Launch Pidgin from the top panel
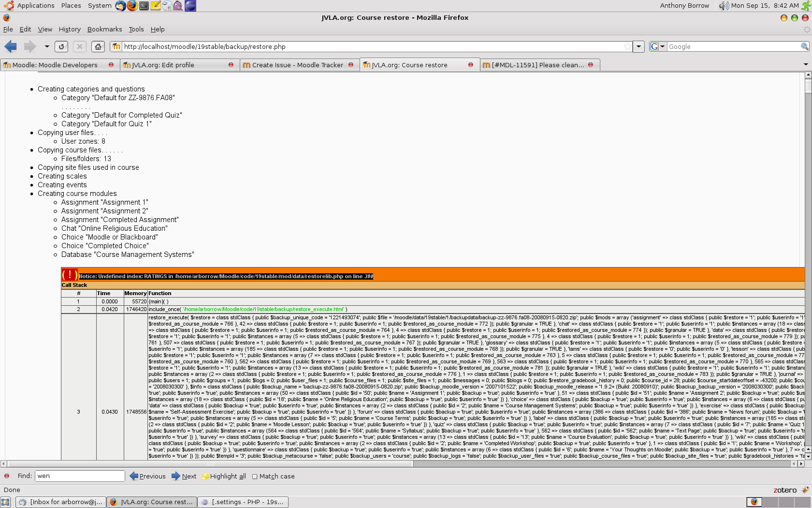Viewport: 812px width, 508px height. (178, 6)
